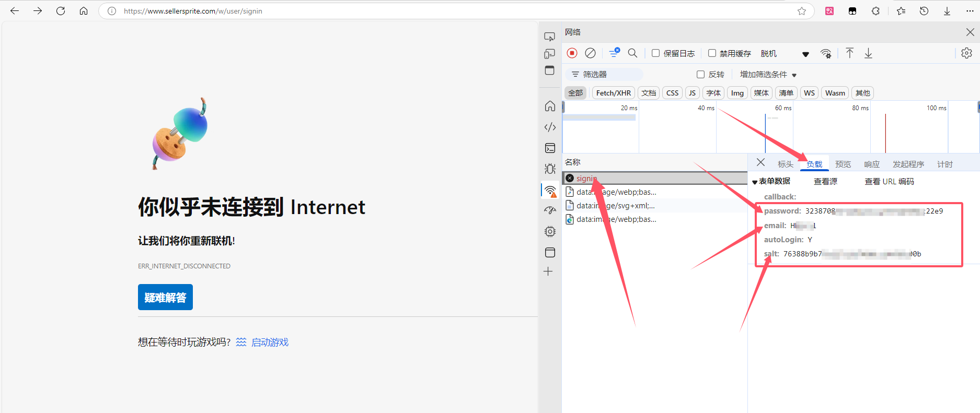Toggle device emulation icon
Viewport: 980px width, 413px height.
[549, 54]
